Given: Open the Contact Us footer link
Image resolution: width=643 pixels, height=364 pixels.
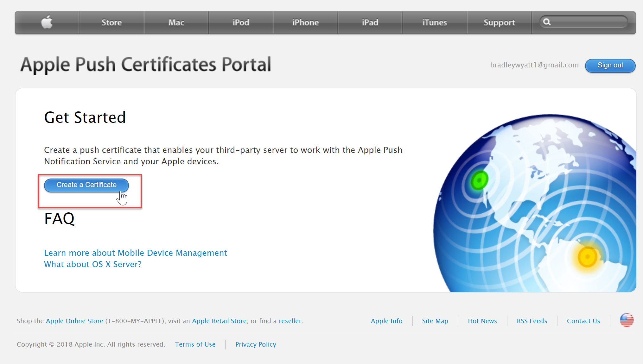Looking at the screenshot, I should tap(583, 321).
